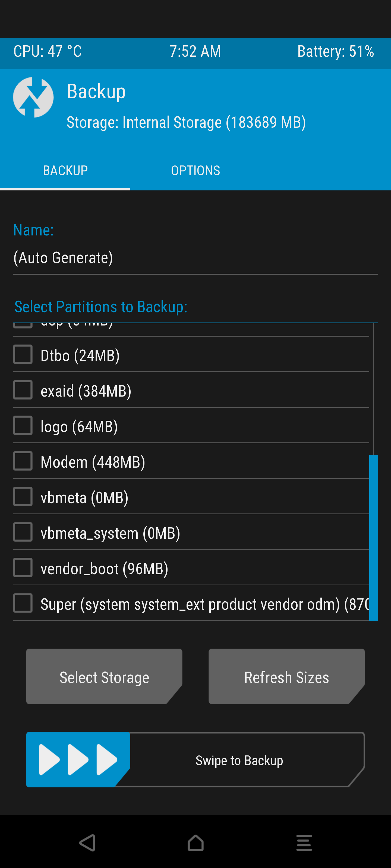Click the backup Name input field
This screenshot has height=868, width=391.
coord(195,258)
